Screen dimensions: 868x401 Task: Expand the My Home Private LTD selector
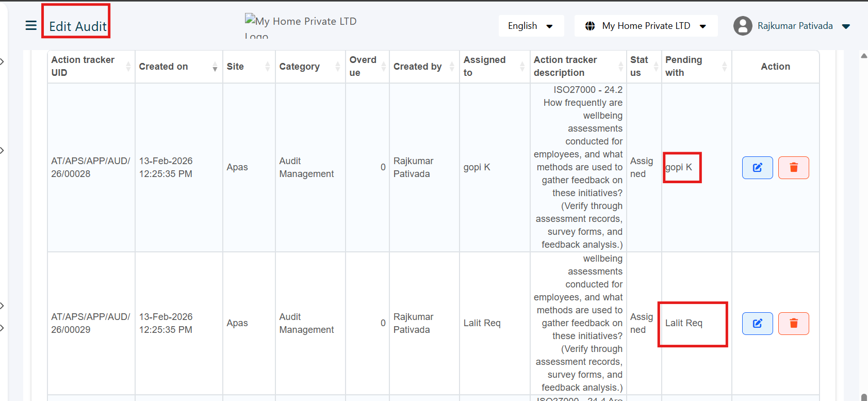tap(646, 26)
